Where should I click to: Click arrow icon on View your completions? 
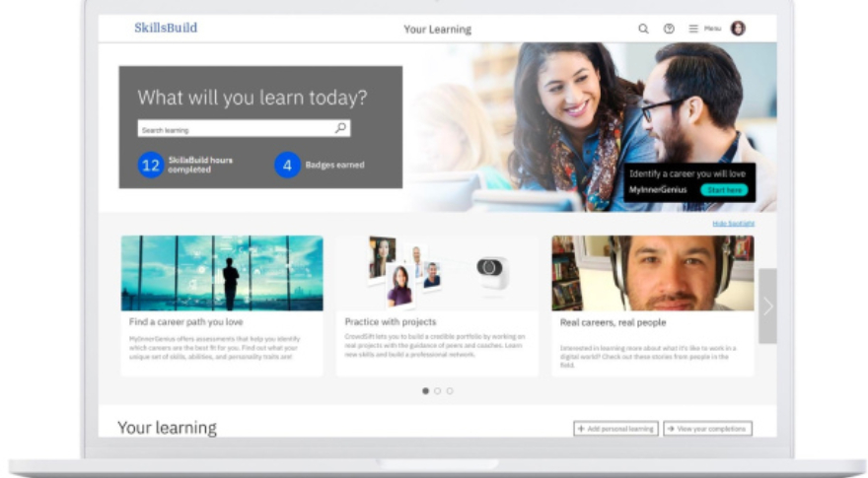pos(671,429)
